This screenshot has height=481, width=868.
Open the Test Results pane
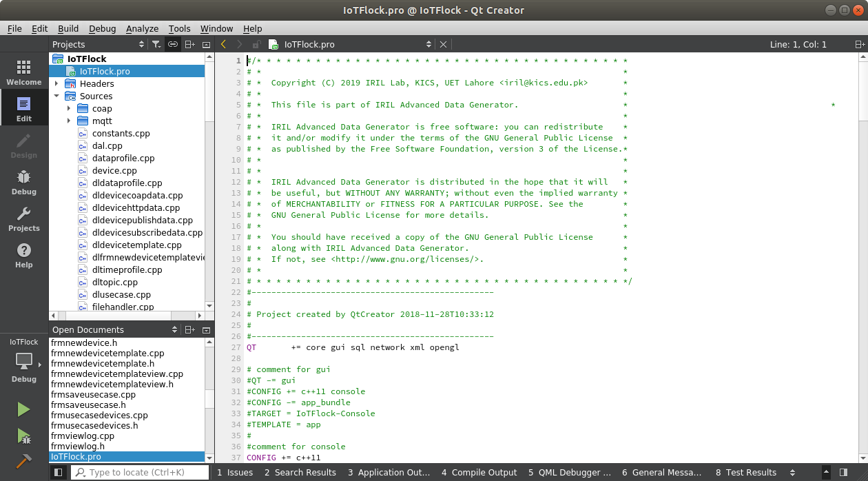point(746,472)
